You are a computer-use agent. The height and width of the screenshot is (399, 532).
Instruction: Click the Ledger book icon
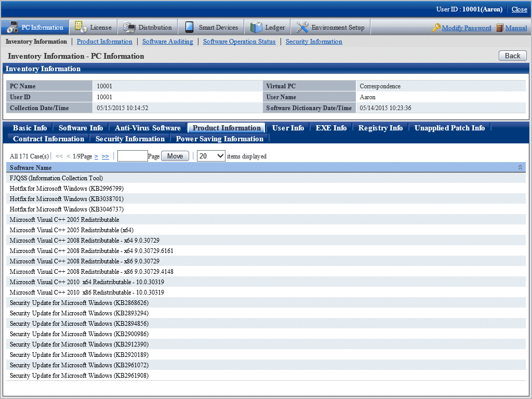pyautogui.click(x=256, y=27)
